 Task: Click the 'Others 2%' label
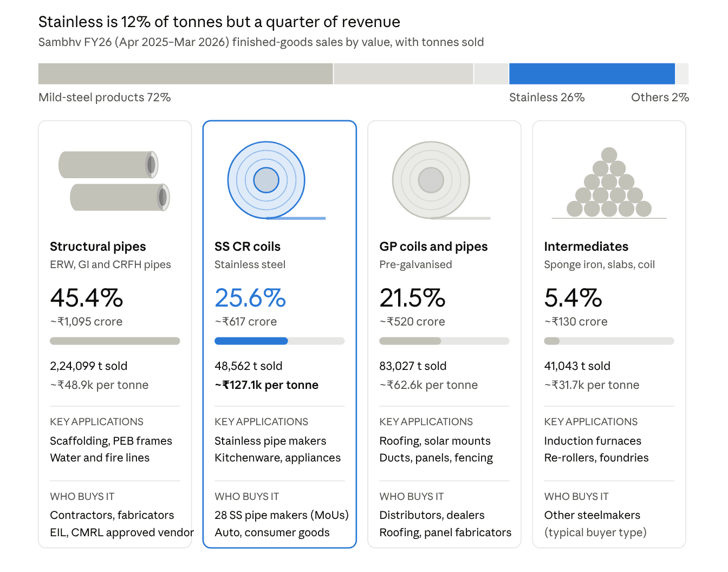[660, 97]
